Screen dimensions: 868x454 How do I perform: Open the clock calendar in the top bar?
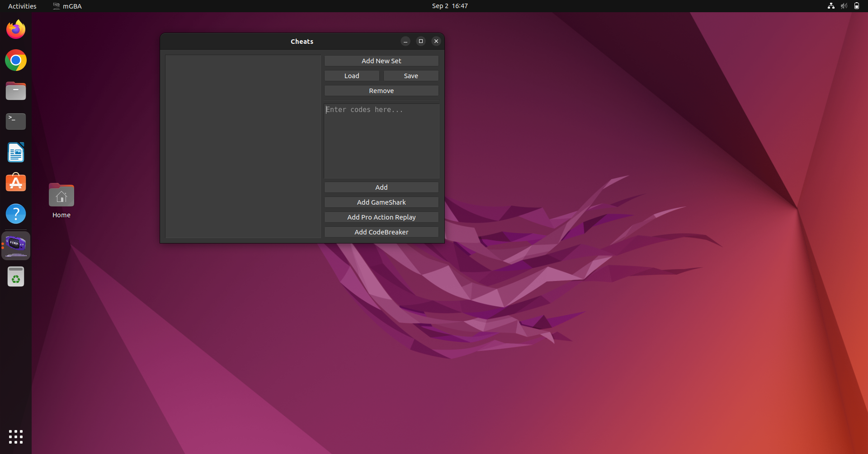(449, 6)
